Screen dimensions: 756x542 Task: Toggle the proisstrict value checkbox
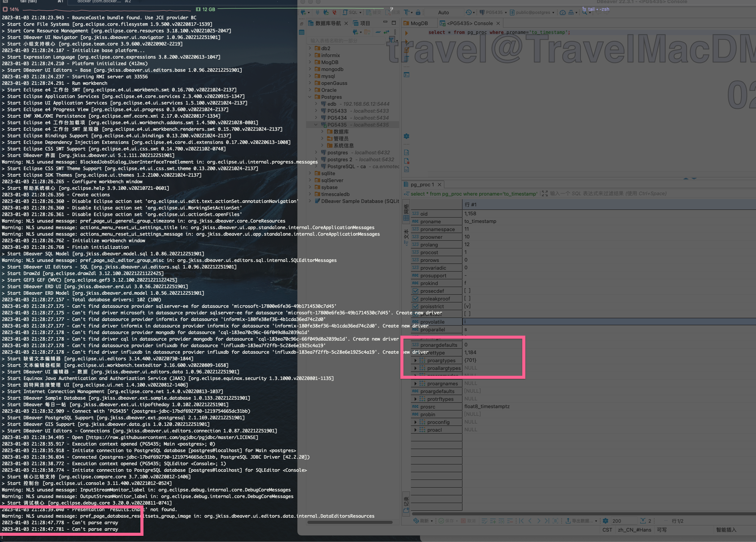[x=467, y=306]
